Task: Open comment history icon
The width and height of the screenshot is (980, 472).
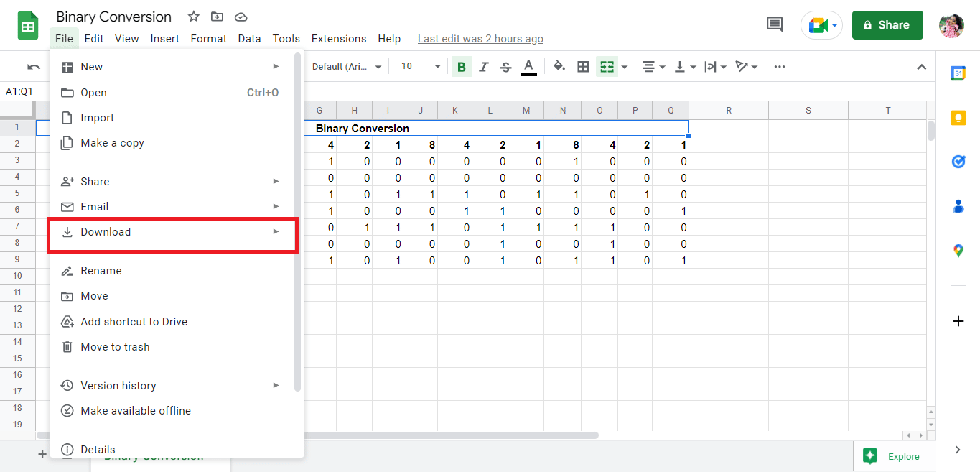Action: coord(775,24)
